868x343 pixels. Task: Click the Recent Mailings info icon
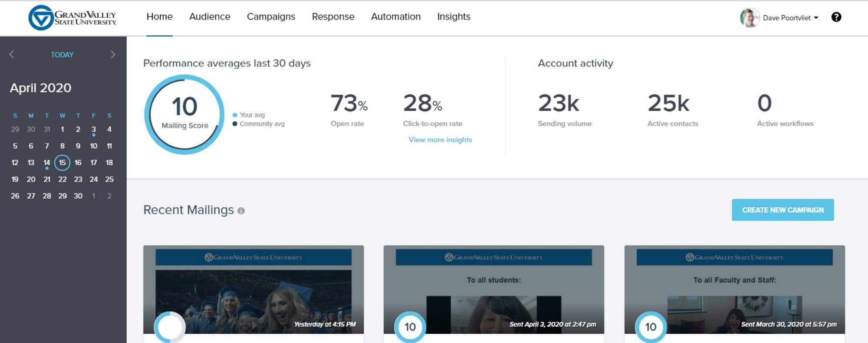(x=241, y=211)
